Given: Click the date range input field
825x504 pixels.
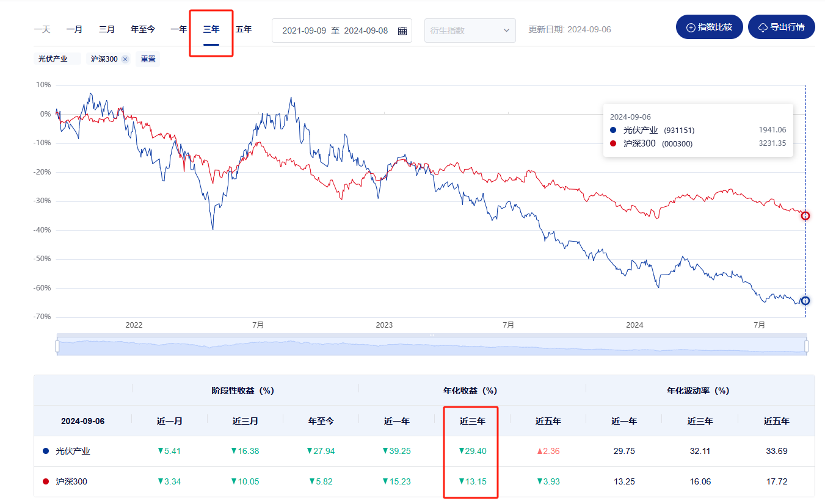Looking at the screenshot, I should [x=336, y=30].
